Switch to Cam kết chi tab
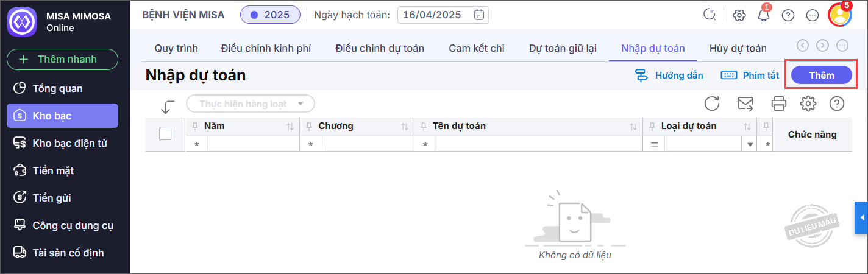868x274 pixels. 477,48
